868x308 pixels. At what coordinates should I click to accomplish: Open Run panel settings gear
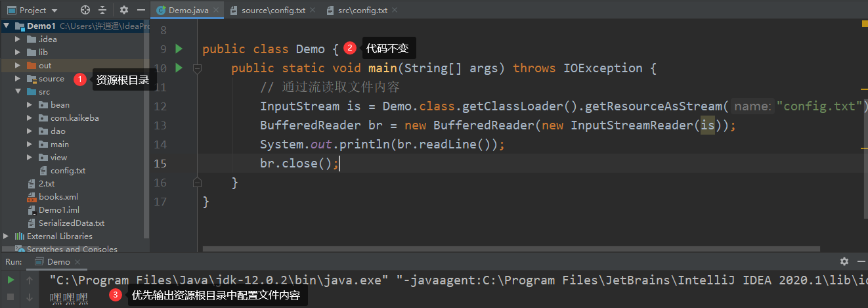(x=844, y=261)
